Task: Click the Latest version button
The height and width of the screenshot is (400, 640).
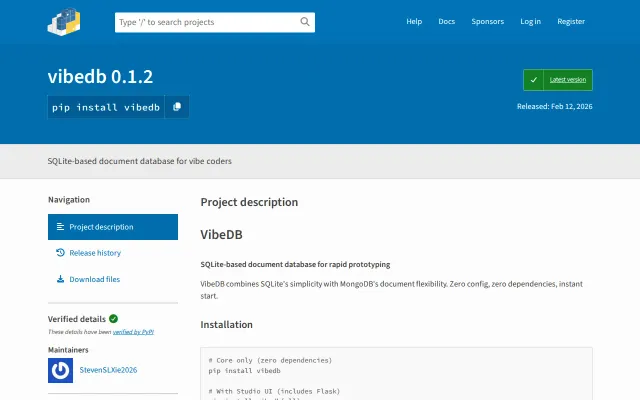Action: point(558,80)
